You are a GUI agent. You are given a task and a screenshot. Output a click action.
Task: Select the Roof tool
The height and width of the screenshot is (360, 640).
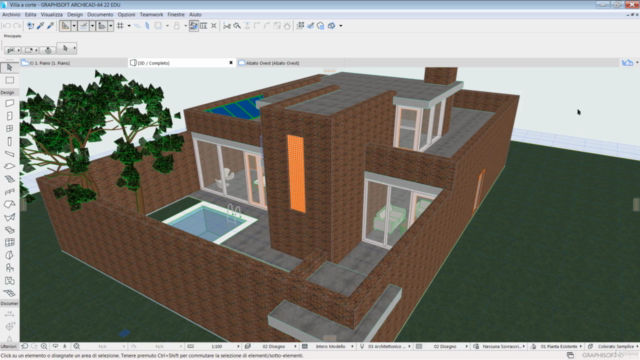pos(9,204)
